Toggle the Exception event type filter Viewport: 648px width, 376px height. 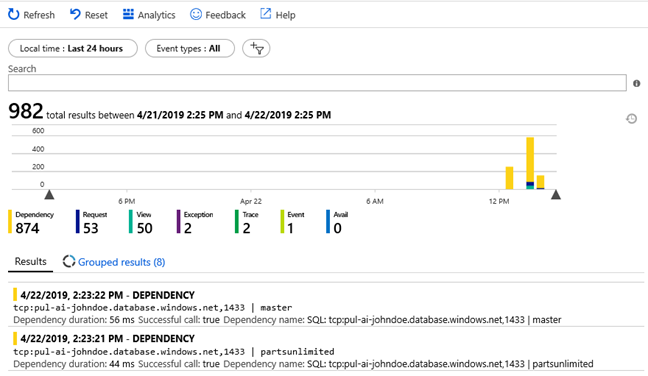pyautogui.click(x=195, y=222)
